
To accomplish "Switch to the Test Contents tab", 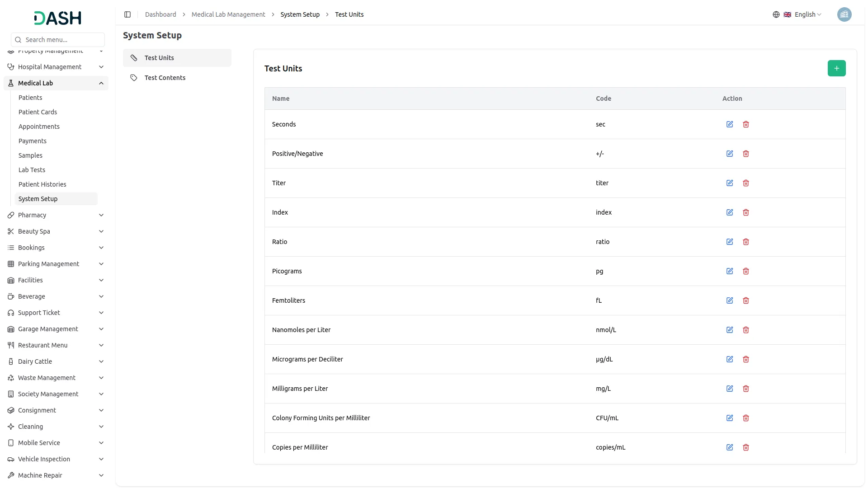I will click(x=165, y=78).
